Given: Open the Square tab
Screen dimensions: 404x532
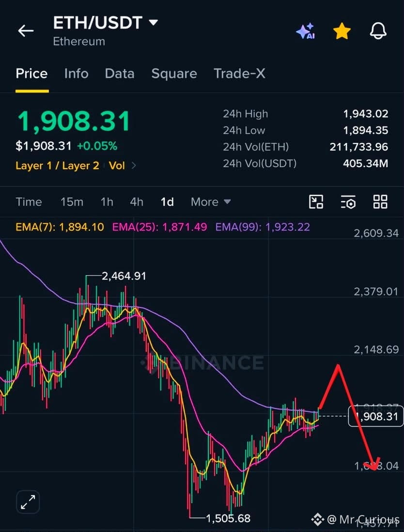Looking at the screenshot, I should [x=174, y=74].
